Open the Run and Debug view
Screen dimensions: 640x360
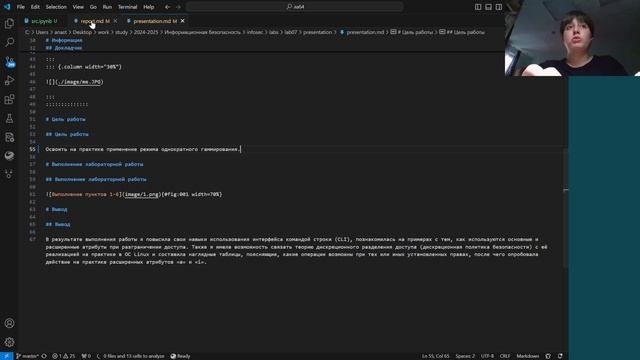(x=9, y=80)
